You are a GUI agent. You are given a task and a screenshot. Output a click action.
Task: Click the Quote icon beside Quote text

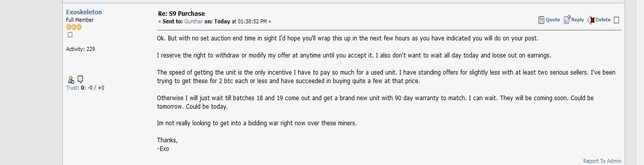point(541,20)
